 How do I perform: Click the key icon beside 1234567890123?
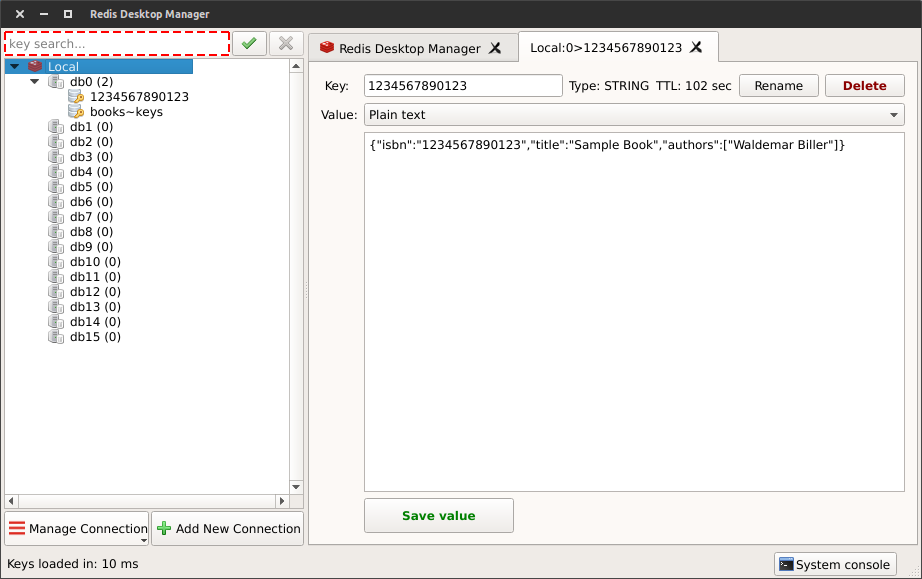point(75,97)
